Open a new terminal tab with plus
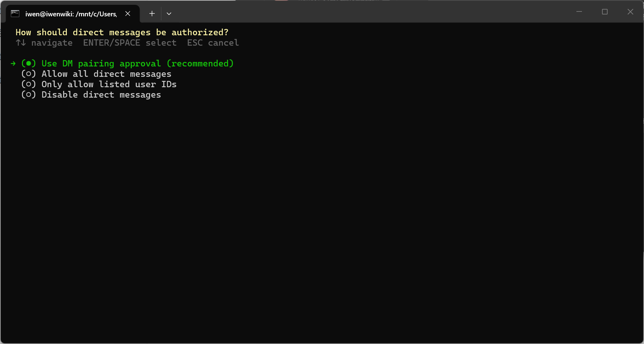This screenshot has height=344, width=644. pos(152,14)
